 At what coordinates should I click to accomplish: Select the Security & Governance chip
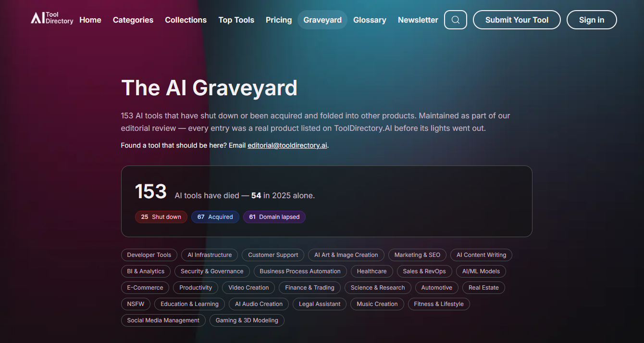pos(212,271)
